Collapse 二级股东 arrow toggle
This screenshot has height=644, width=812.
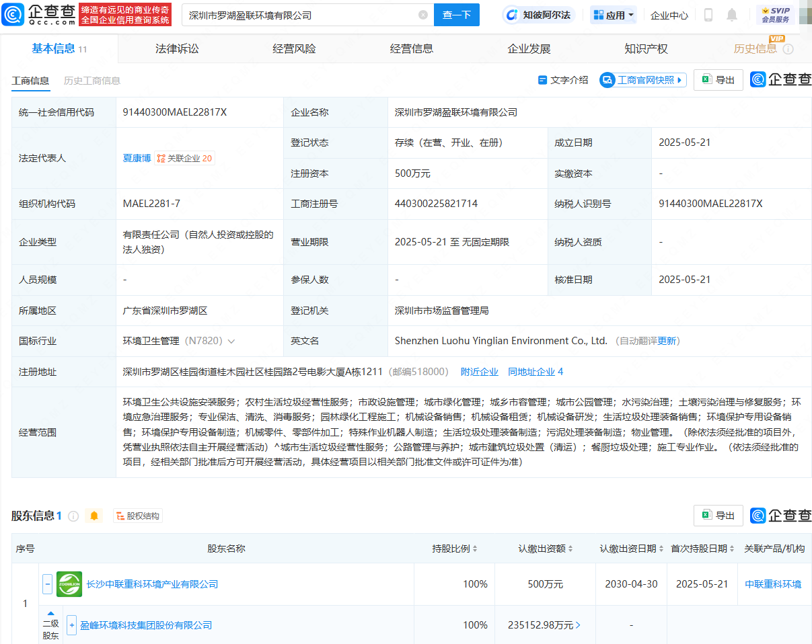coord(50,613)
